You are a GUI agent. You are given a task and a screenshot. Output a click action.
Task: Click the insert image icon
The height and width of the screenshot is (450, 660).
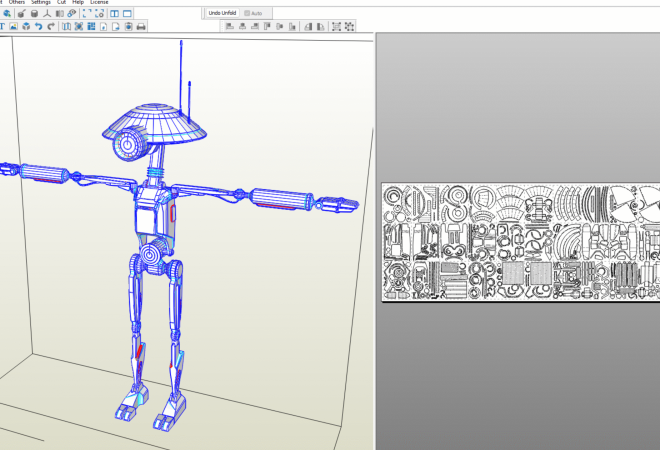(x=14, y=26)
